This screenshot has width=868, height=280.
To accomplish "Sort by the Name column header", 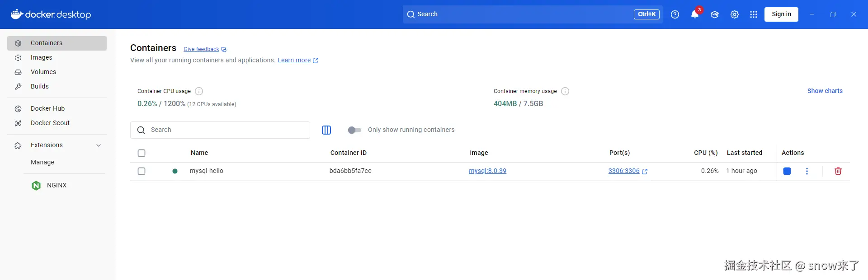I will 199,153.
